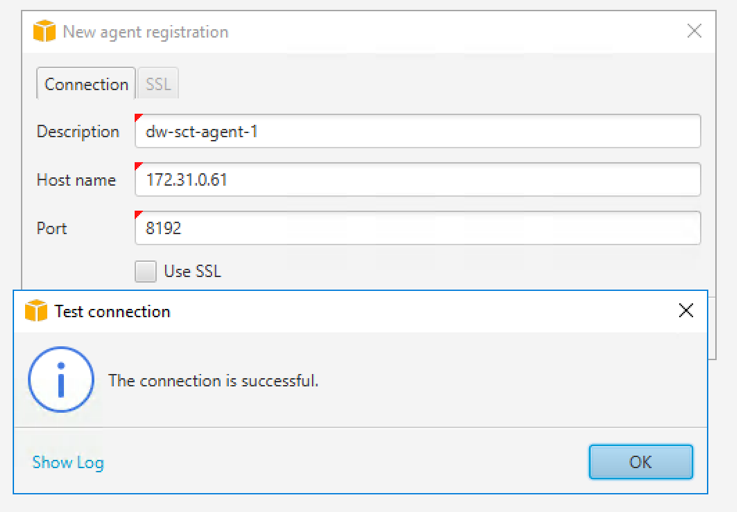Click the orange cube icon beside Test connection
The height and width of the screenshot is (512, 737).
36,310
